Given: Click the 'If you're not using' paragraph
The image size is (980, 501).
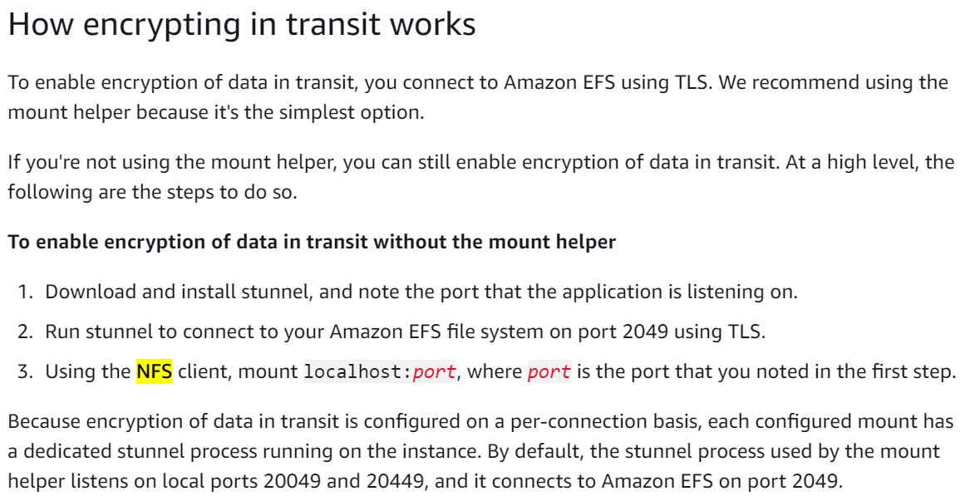Looking at the screenshot, I should [480, 177].
